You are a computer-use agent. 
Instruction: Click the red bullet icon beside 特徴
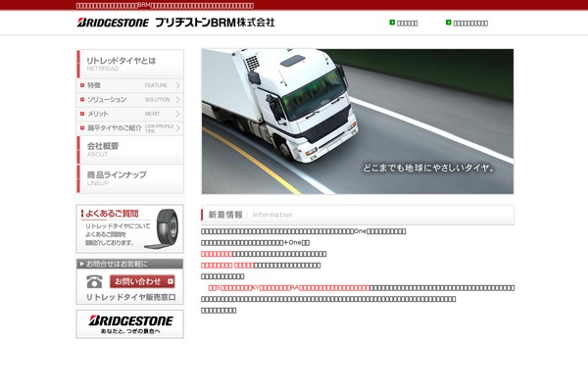click(82, 85)
